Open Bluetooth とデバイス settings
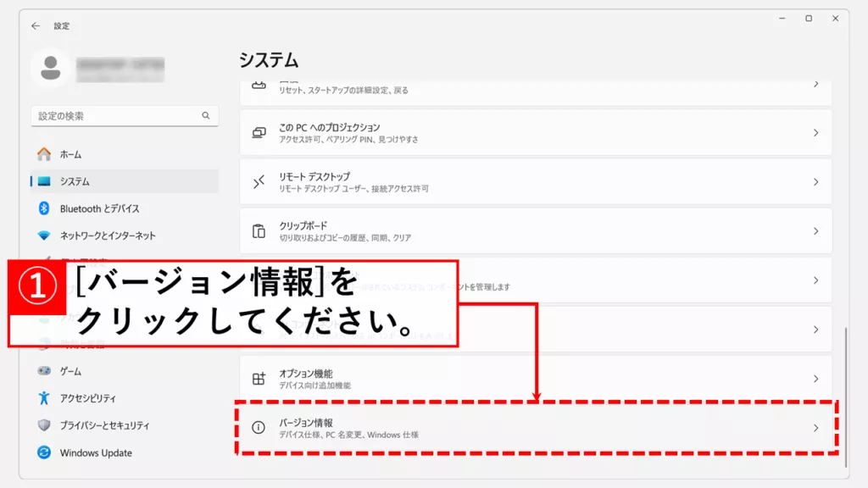Viewport: 868px width, 488px height. (x=125, y=208)
